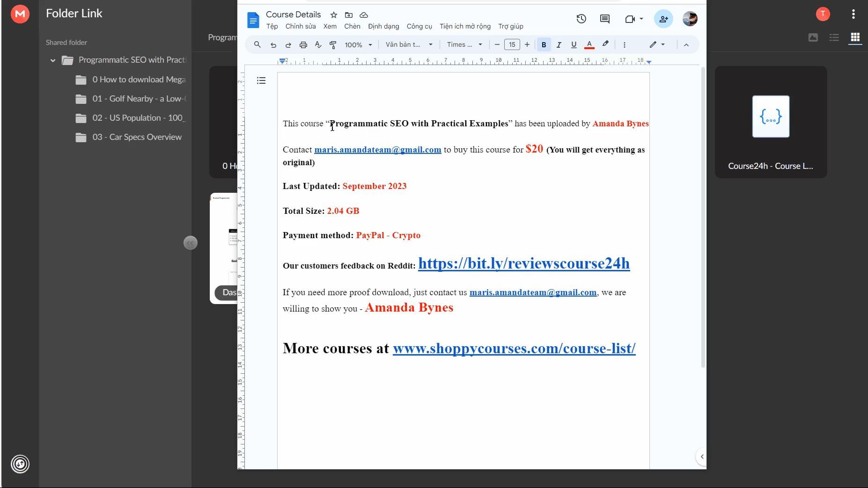
Task: Collapse Programmatic SEO folder tree
Action: [53, 60]
